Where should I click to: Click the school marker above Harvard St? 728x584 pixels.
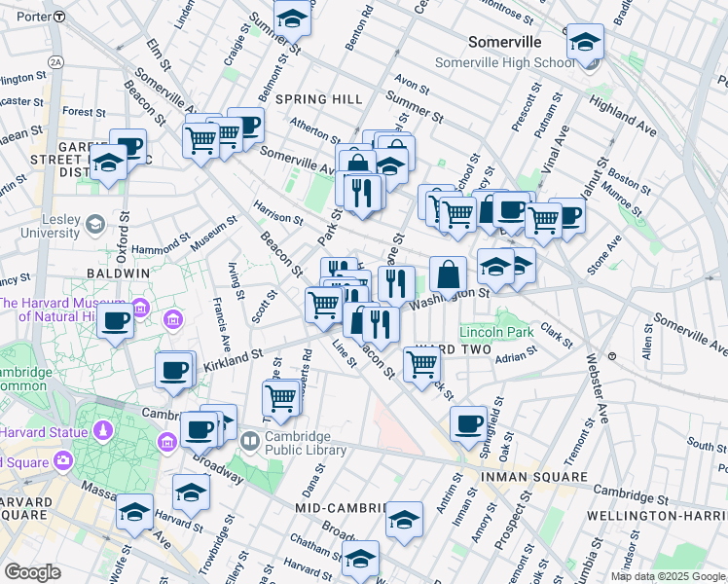pyautogui.click(x=191, y=493)
